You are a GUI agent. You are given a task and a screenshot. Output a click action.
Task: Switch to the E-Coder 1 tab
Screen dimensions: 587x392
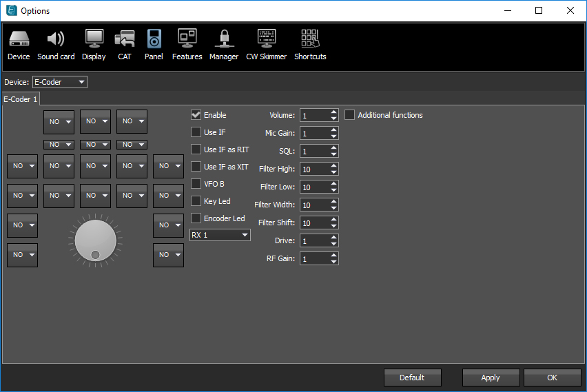[21, 99]
